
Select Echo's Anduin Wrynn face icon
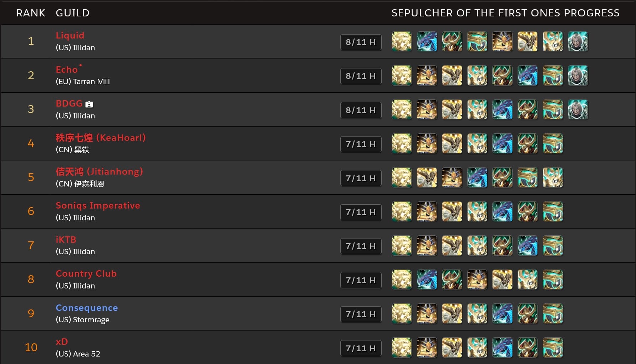coord(578,76)
